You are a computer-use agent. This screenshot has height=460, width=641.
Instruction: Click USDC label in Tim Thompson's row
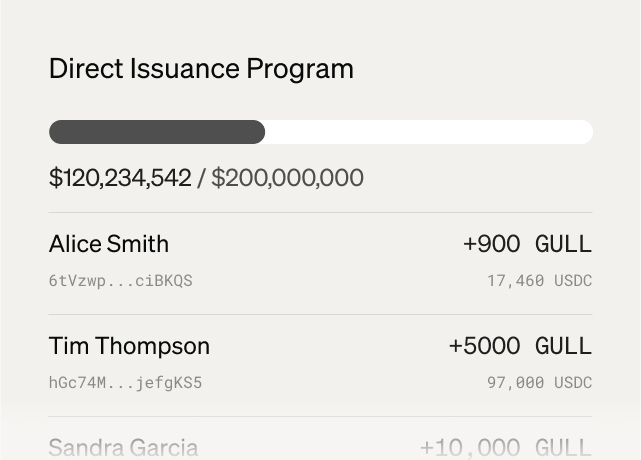click(573, 383)
